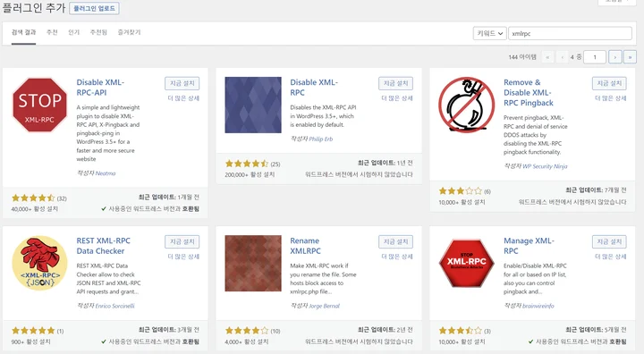Click 최근 업데이트: 1개월 전 text
The width and height of the screenshot is (644, 354).
169,198
